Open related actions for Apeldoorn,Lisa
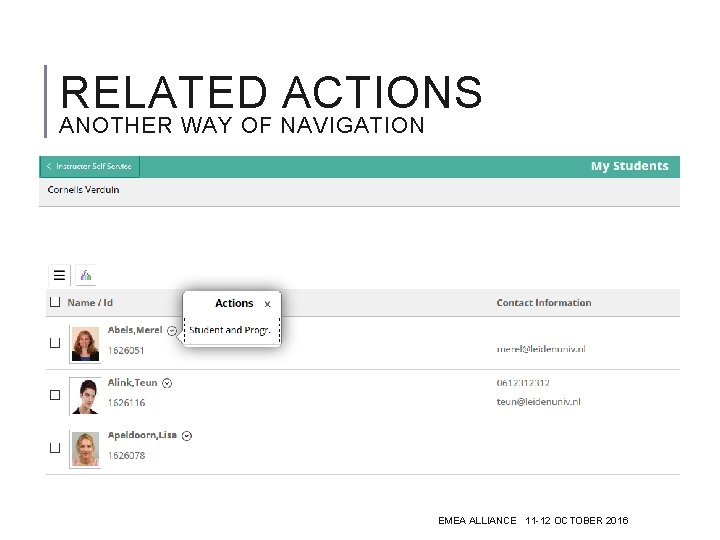This screenshot has height=540, width=720. tap(186, 436)
